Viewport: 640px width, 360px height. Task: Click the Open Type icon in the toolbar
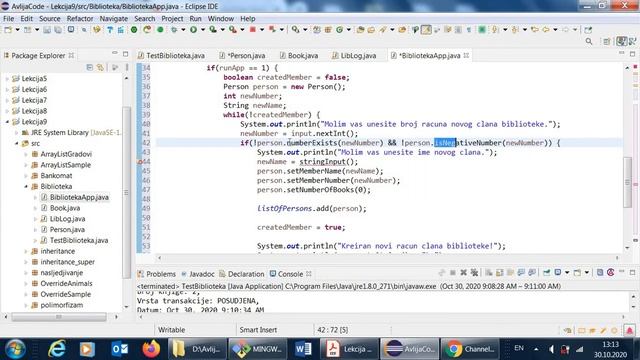(360, 30)
